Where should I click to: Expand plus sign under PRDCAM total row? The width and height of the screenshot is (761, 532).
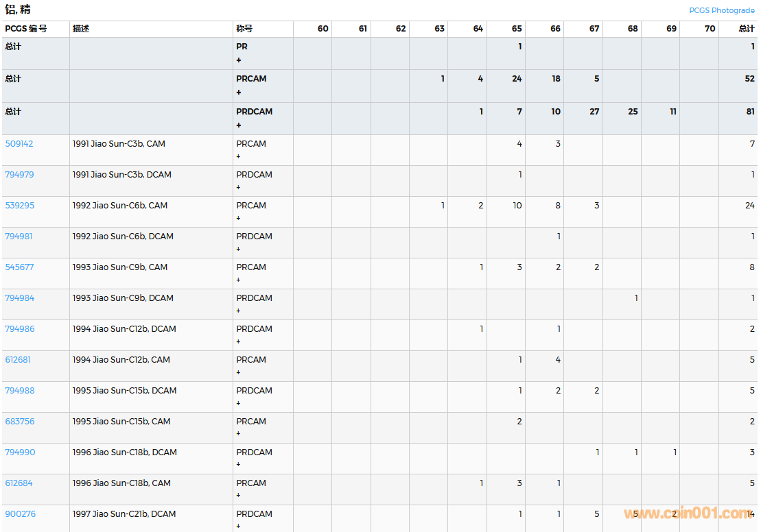pos(239,125)
